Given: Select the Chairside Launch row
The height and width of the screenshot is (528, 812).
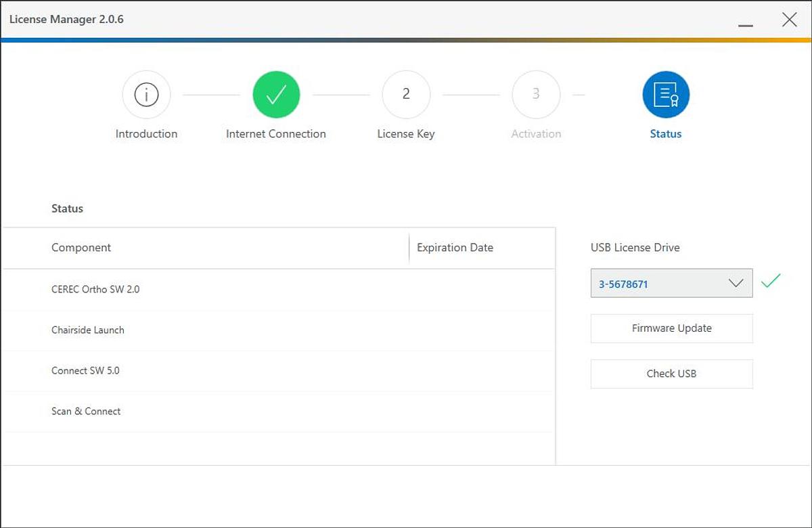Looking at the screenshot, I should (x=278, y=330).
